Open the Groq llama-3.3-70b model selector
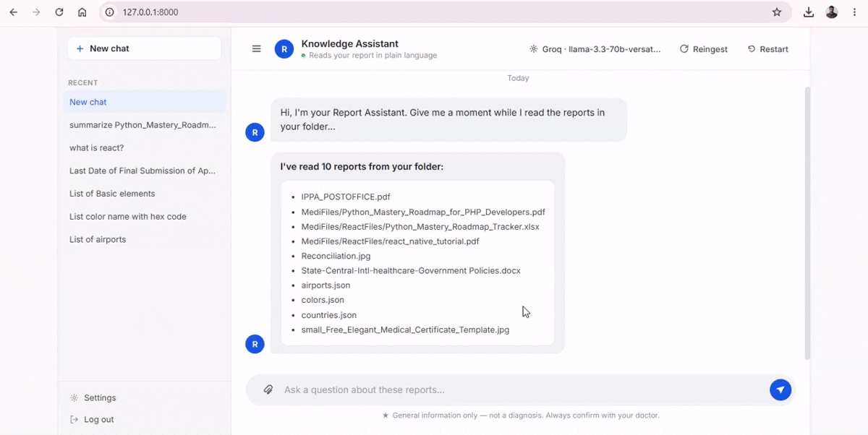868x435 pixels. click(595, 49)
